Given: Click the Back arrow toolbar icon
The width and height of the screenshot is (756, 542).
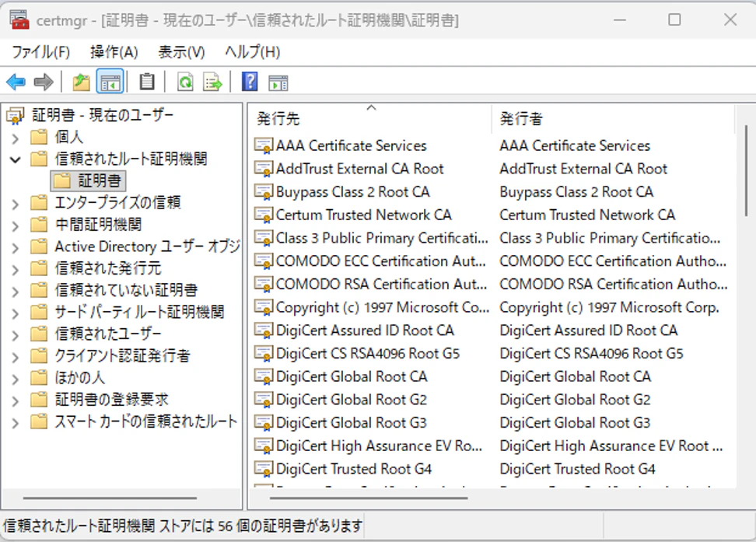Looking at the screenshot, I should click(16, 82).
